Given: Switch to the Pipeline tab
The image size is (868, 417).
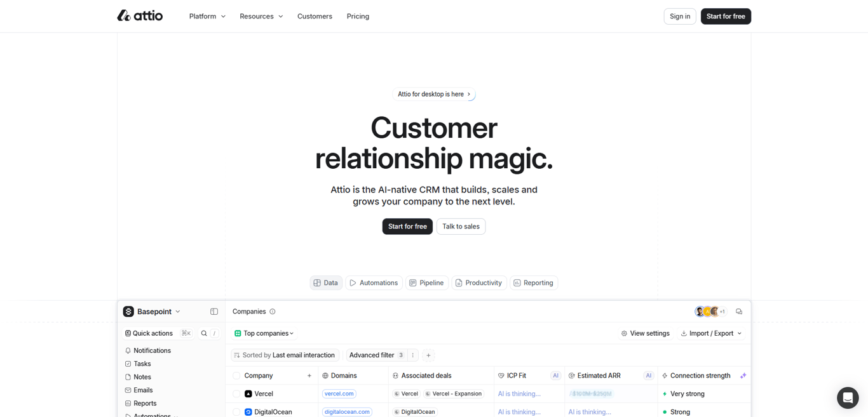Looking at the screenshot, I should pyautogui.click(x=427, y=283).
